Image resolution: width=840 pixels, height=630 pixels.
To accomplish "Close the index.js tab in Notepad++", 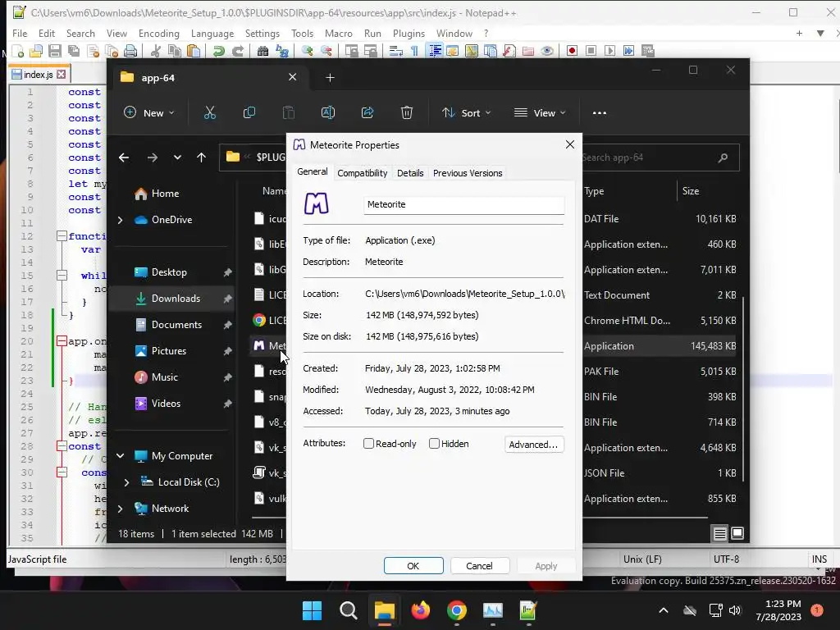I will tap(61, 75).
